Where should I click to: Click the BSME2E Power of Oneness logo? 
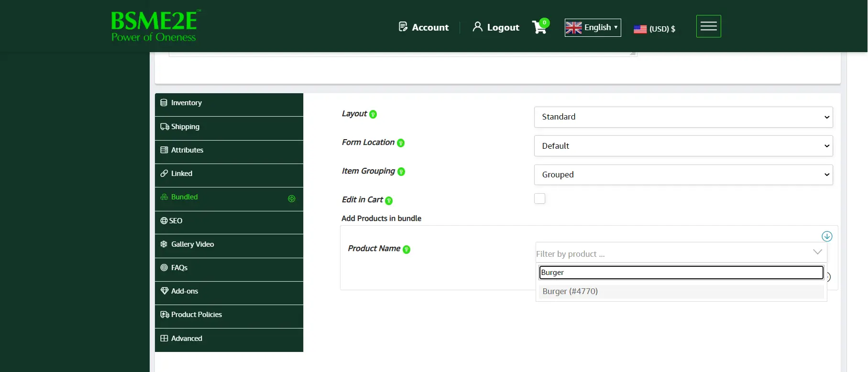click(x=156, y=26)
